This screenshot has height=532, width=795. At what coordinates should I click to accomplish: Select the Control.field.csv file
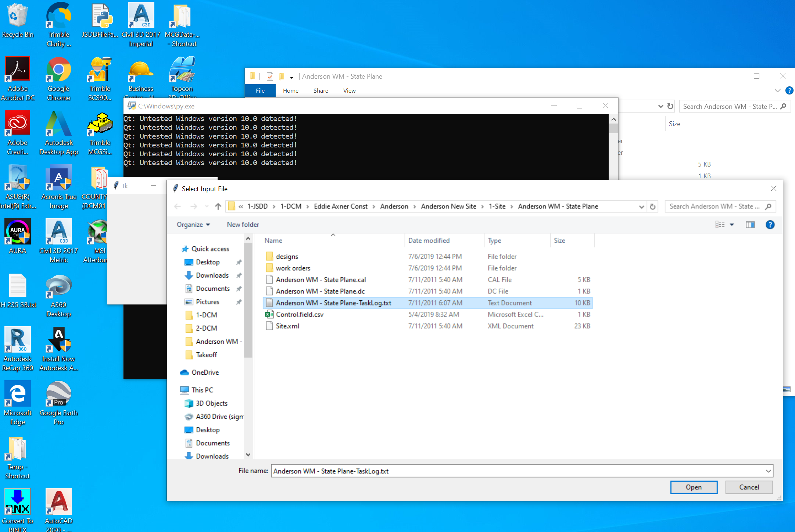click(300, 314)
